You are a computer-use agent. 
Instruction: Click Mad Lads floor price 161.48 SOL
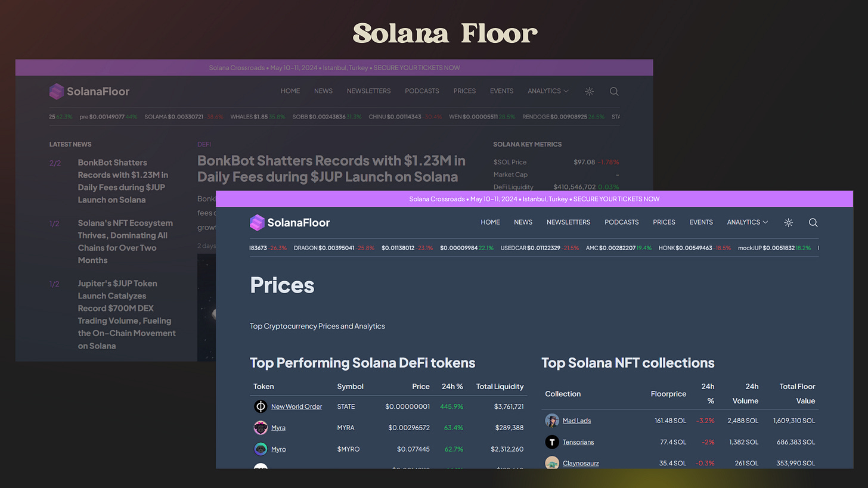[x=671, y=421]
